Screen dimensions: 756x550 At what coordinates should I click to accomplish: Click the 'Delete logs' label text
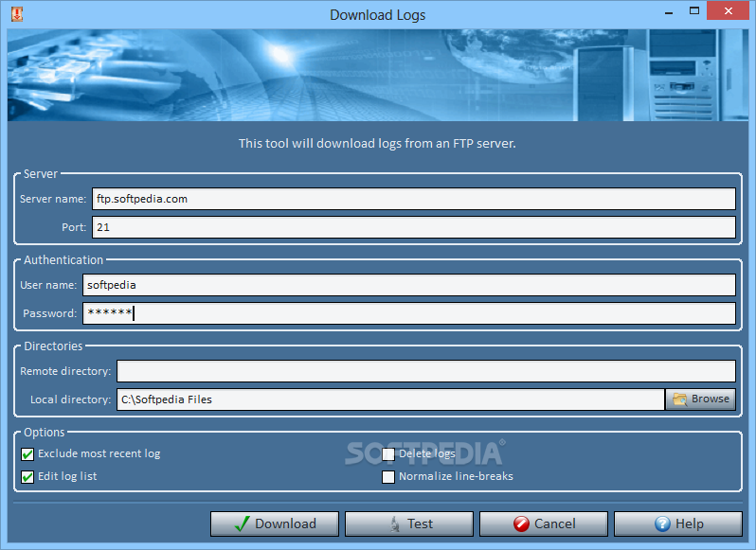point(427,453)
